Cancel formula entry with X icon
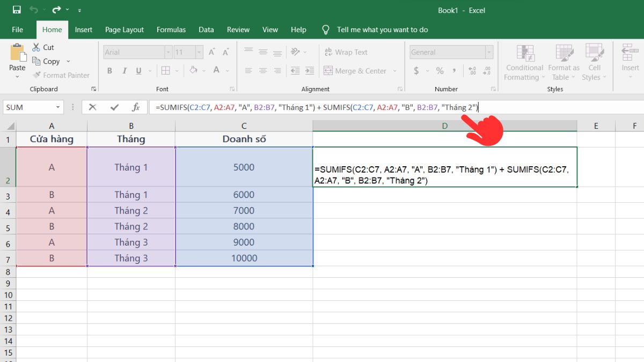Viewport: 644px width, 362px height. (92, 107)
